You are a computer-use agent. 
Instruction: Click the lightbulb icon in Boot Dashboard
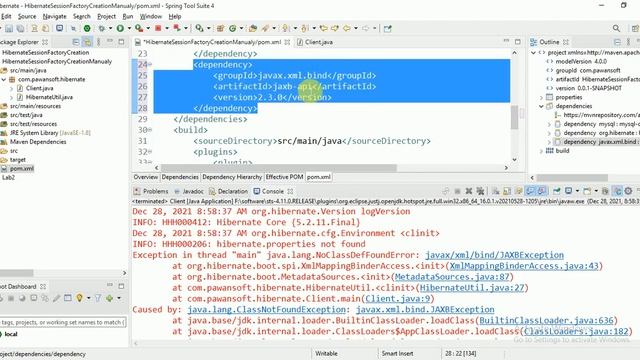click(x=79, y=298)
